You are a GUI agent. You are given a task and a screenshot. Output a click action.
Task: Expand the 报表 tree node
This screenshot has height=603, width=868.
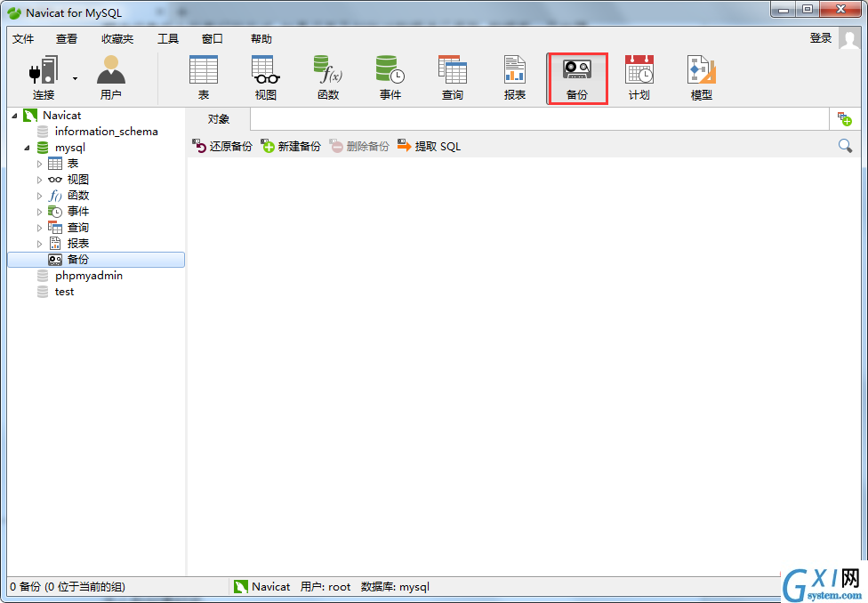click(39, 245)
